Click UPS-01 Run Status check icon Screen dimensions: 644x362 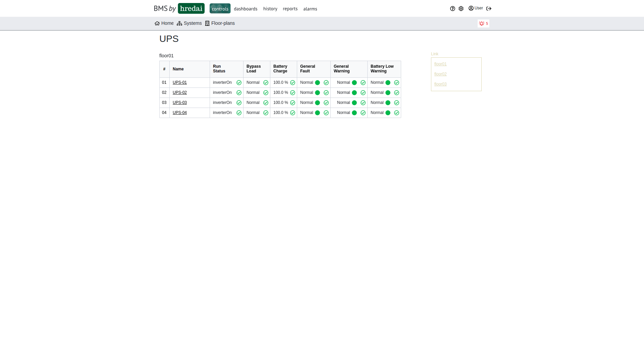239,83
